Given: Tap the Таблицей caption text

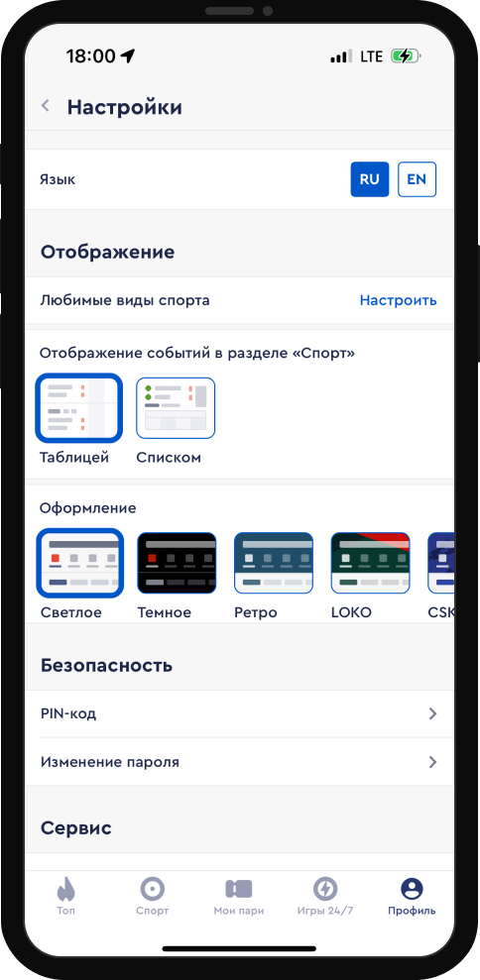Looking at the screenshot, I should 74,458.
